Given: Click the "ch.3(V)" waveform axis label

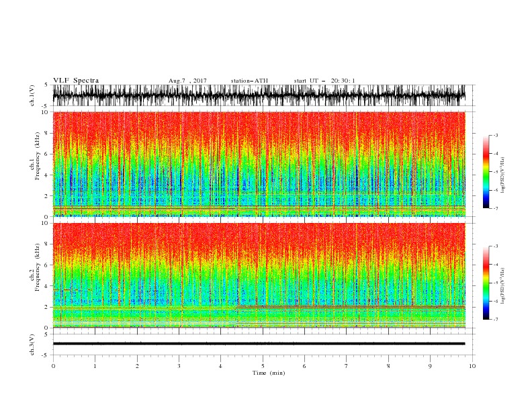Looking at the screenshot, I should coord(32,345).
